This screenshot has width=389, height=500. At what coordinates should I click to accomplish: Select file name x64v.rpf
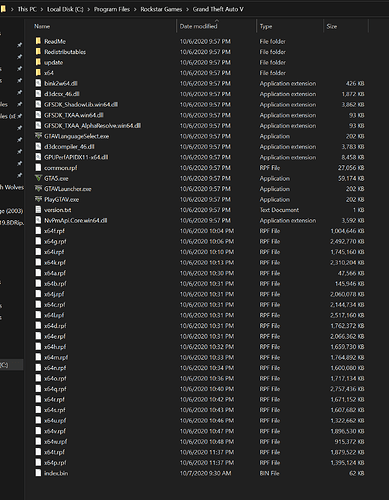point(55,431)
